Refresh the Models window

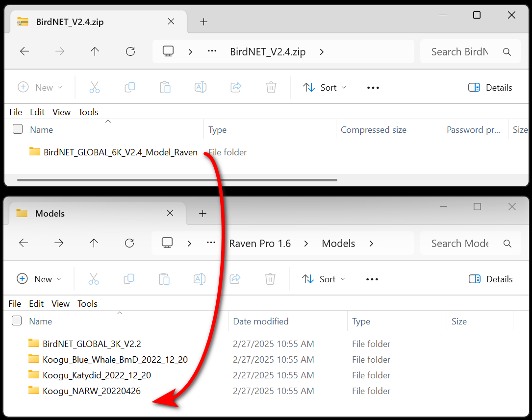tap(129, 243)
